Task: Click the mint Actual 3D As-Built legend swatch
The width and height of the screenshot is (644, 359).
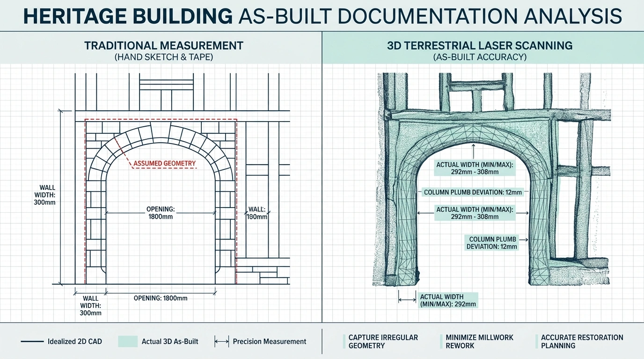Action: 128,341
